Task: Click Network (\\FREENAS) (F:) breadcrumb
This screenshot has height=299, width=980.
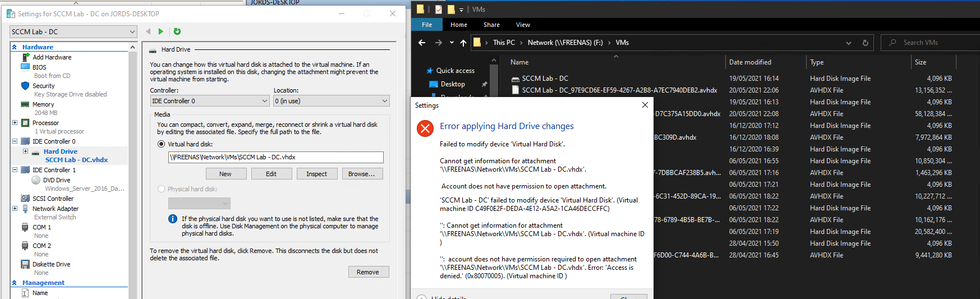Action: [x=565, y=43]
